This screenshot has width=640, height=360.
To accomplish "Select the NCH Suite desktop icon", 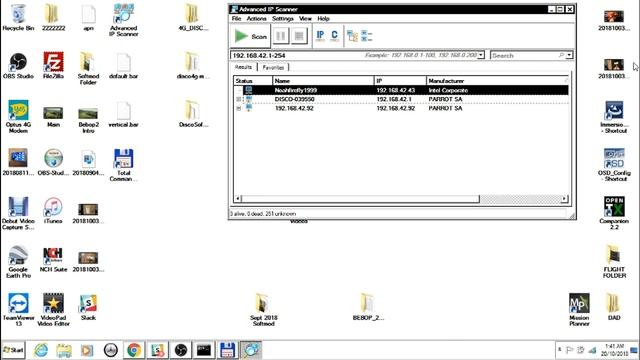I will [53, 259].
